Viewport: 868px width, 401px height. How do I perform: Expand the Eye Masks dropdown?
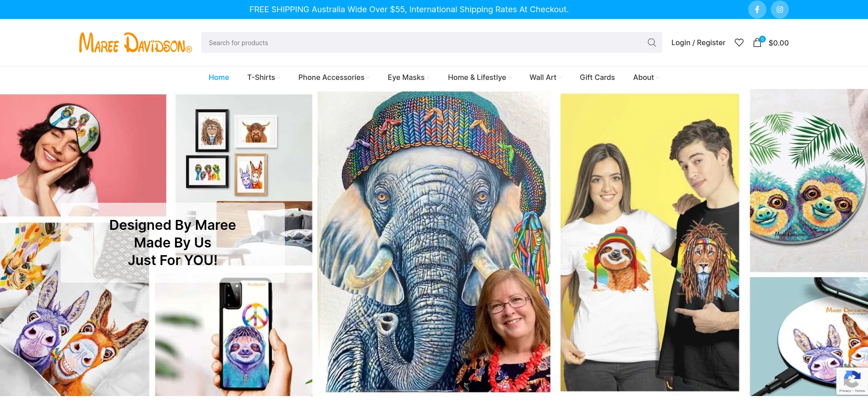coord(408,78)
